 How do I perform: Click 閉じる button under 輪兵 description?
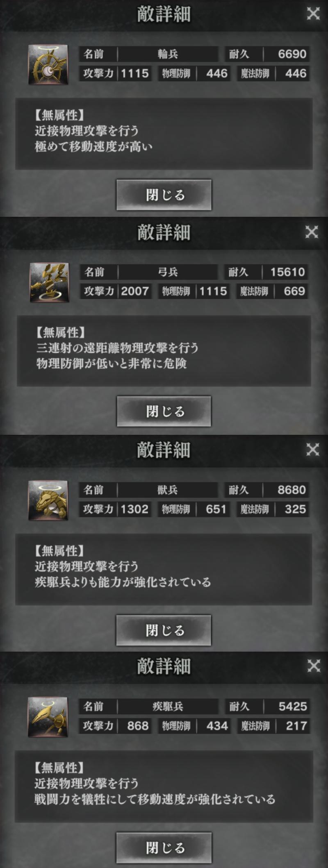click(x=164, y=195)
